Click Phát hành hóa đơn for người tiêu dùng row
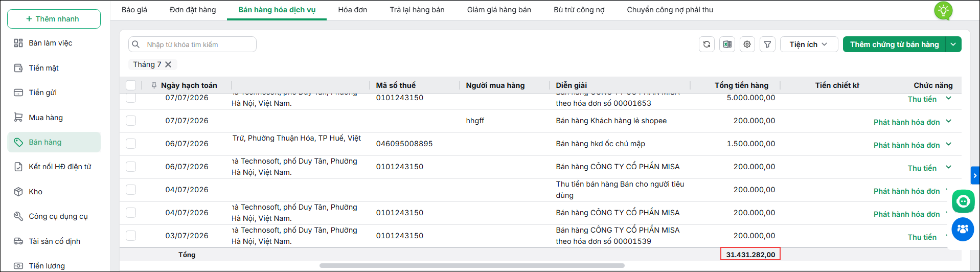This screenshot has height=272, width=980. coord(906,191)
